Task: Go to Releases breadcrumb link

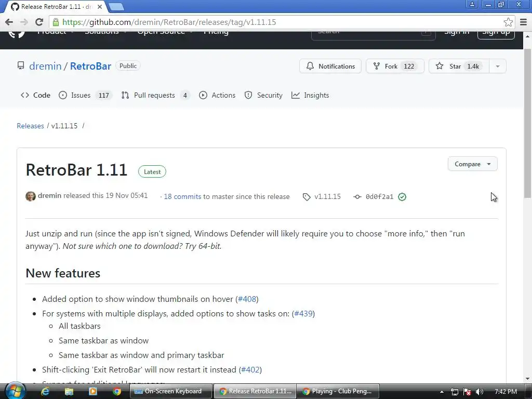Action: [30, 126]
